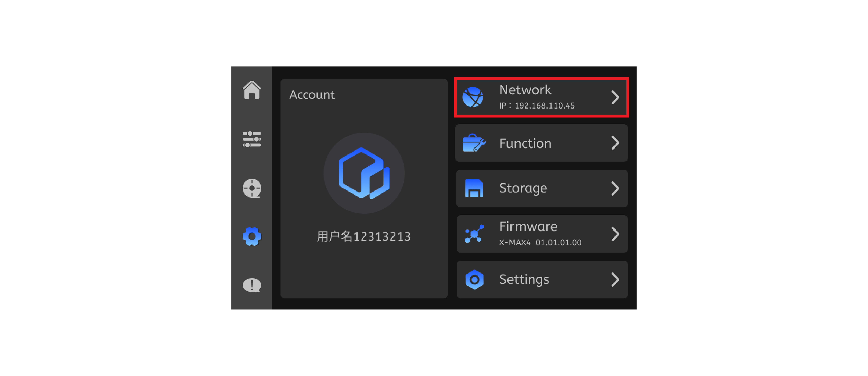Expand Firmware using its chevron arrow
Screen dimensions: 868x376
click(615, 234)
